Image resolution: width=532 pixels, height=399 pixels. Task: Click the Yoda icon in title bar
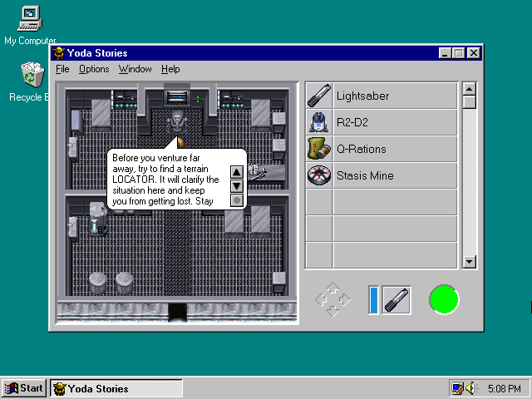pos(59,53)
